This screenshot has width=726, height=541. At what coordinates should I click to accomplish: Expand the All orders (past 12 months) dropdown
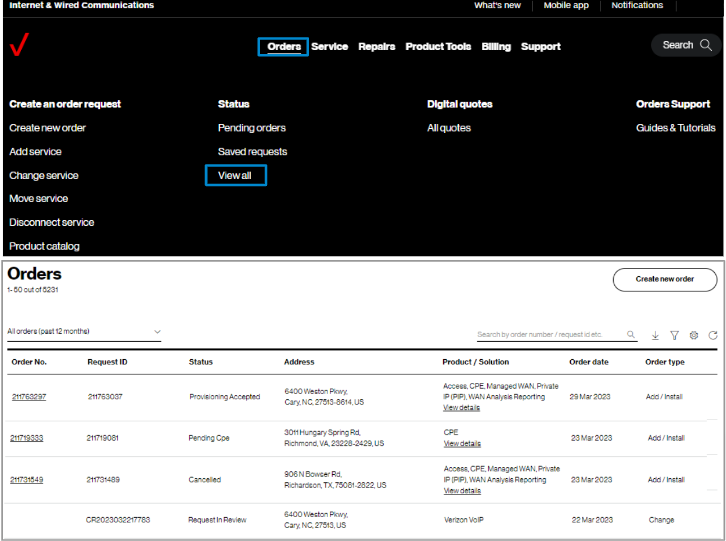[84, 332]
